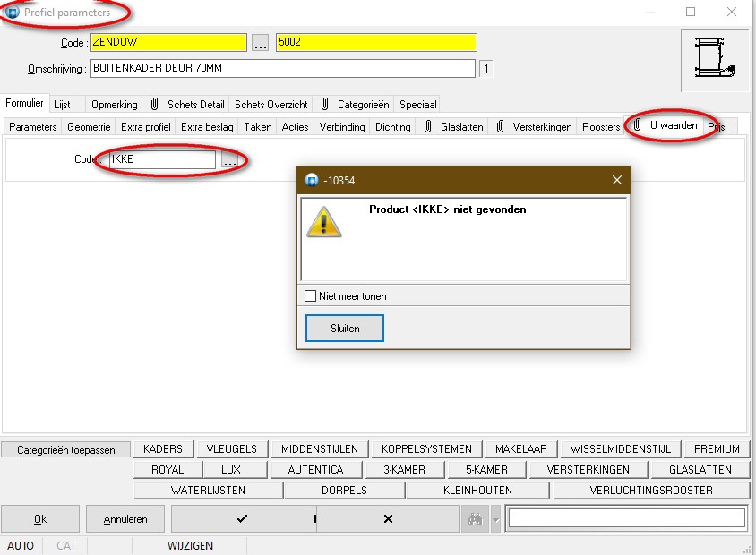The image size is (756, 555).
Task: Click the VERLUCHTINGSROOSTER category button
Action: (651, 491)
